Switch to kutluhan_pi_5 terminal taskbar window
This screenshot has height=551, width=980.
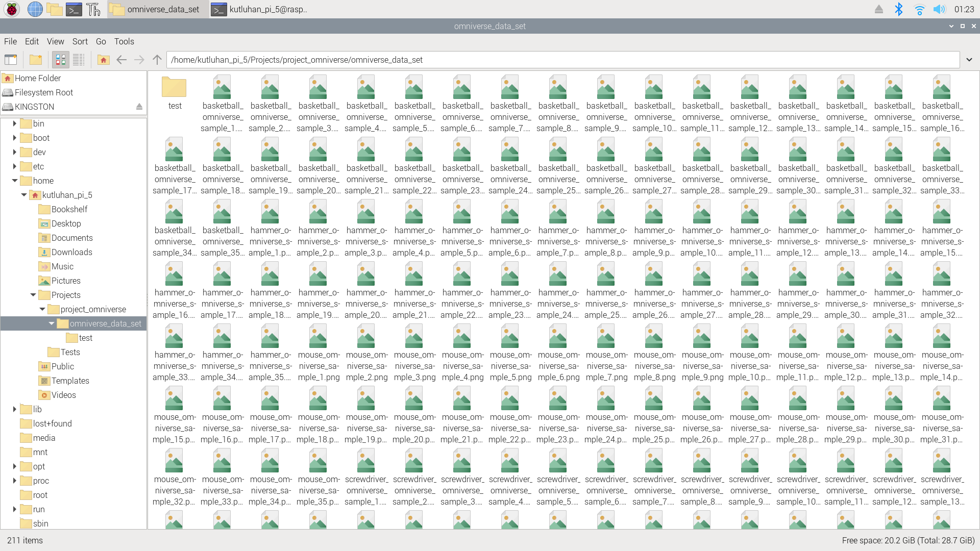click(x=259, y=9)
